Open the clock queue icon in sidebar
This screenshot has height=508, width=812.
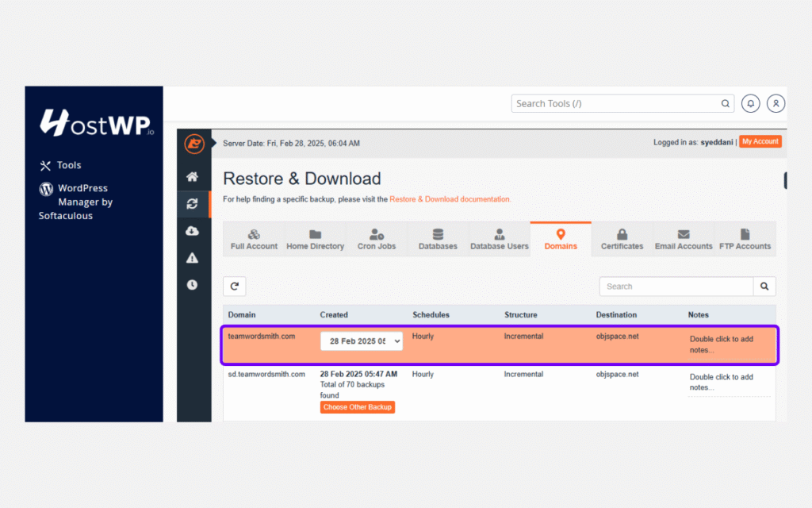193,285
